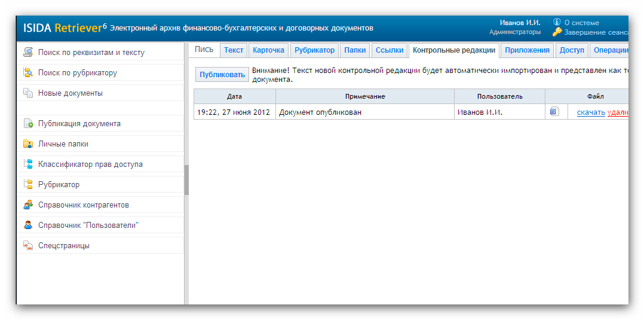Select the Приложения tab
The width and height of the screenshot is (644, 320).
(527, 50)
